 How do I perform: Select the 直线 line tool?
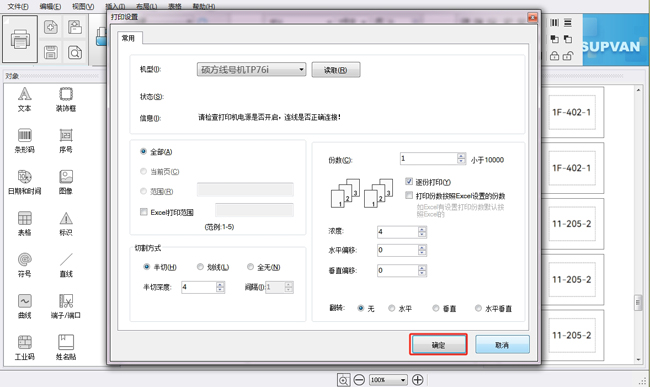(x=66, y=265)
